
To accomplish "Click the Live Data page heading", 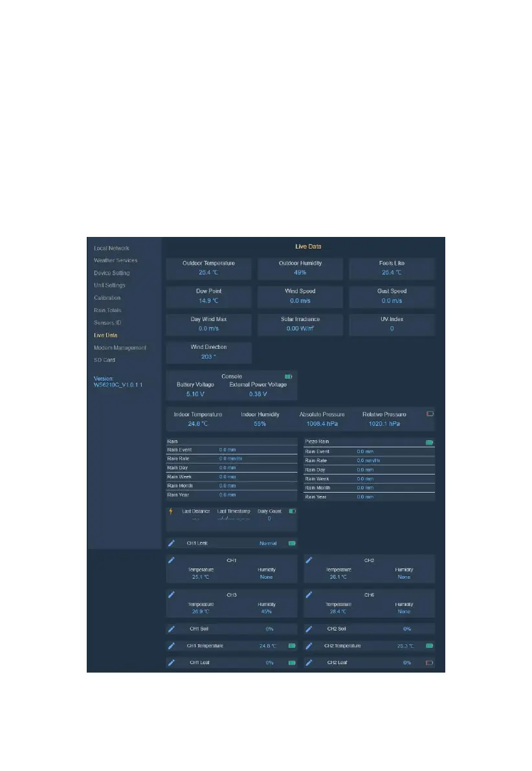I will (308, 247).
